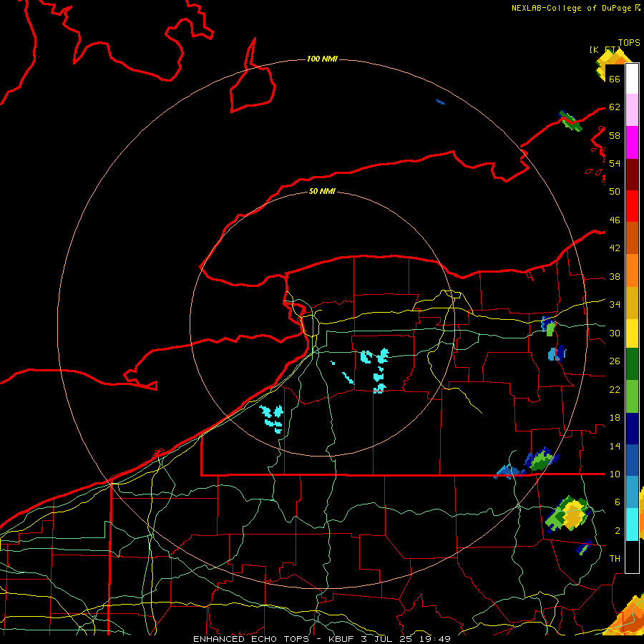Click the 50 NMI range ring label
The height and width of the screenshot is (644, 644).
322,191
